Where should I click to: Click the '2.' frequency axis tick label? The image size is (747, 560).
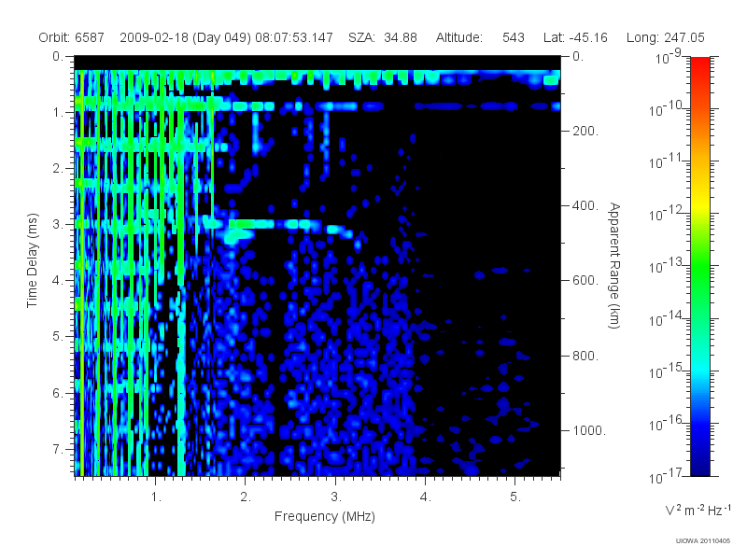point(246,497)
